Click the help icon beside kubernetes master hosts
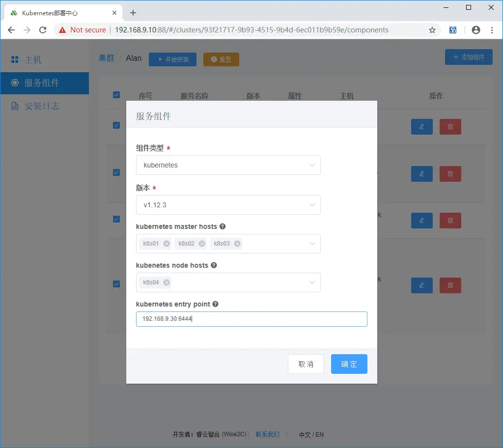The height and width of the screenshot is (448, 503). tap(223, 226)
